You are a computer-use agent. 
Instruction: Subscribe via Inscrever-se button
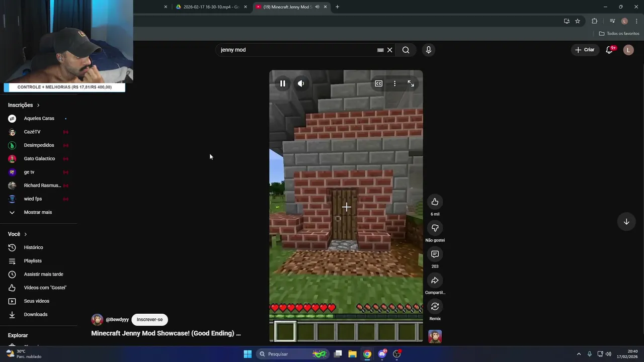pyautogui.click(x=149, y=319)
